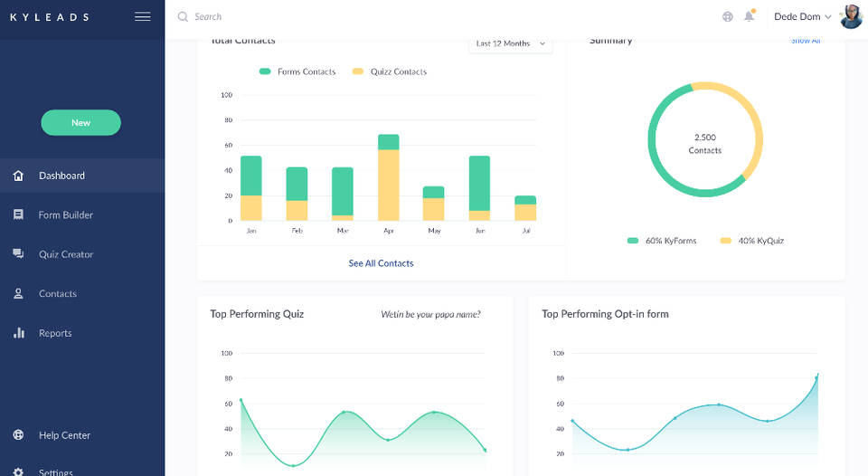Open the Dede Dom user menu

click(802, 16)
